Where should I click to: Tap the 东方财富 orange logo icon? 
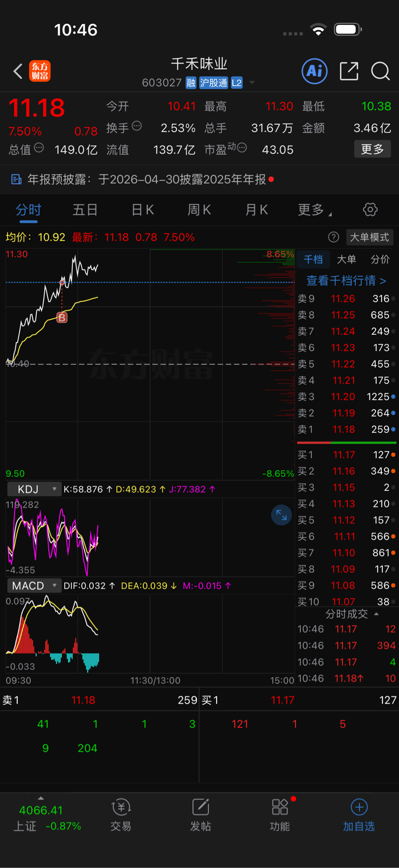point(40,71)
